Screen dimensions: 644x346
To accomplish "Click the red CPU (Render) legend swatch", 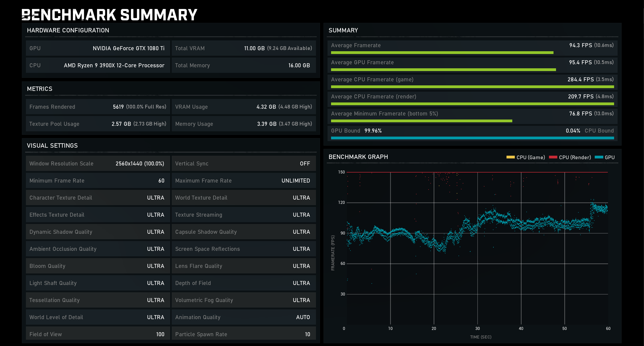I will click(x=553, y=157).
